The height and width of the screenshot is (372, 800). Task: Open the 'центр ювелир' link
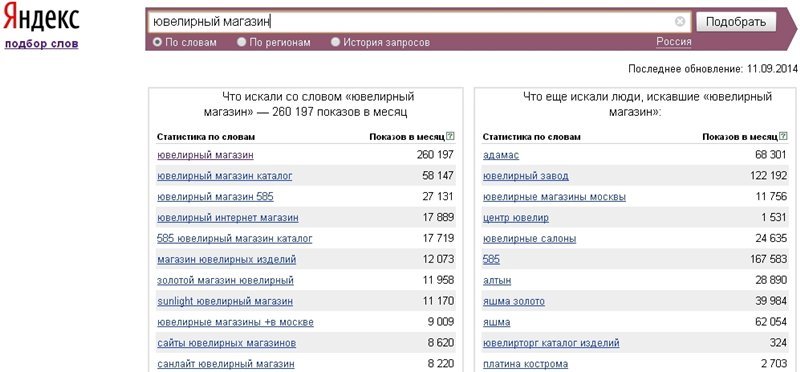(x=516, y=217)
